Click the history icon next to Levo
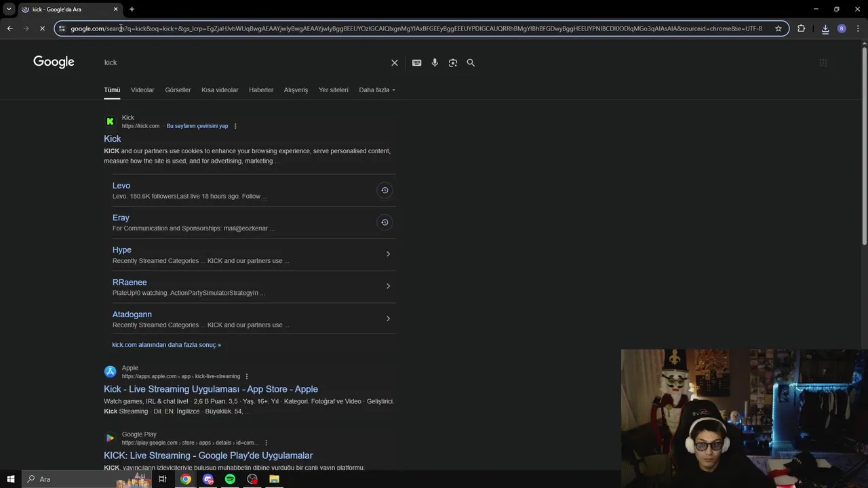868x488 pixels. pyautogui.click(x=384, y=190)
